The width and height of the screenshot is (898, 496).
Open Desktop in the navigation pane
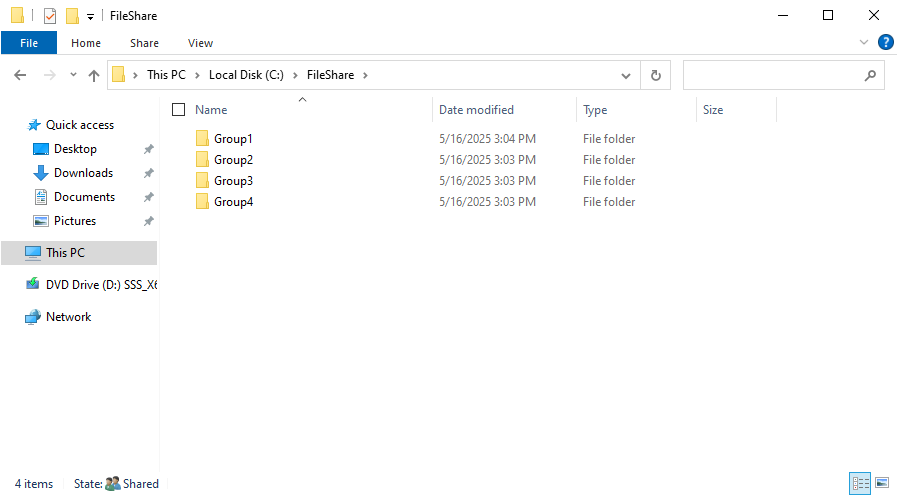pos(75,149)
